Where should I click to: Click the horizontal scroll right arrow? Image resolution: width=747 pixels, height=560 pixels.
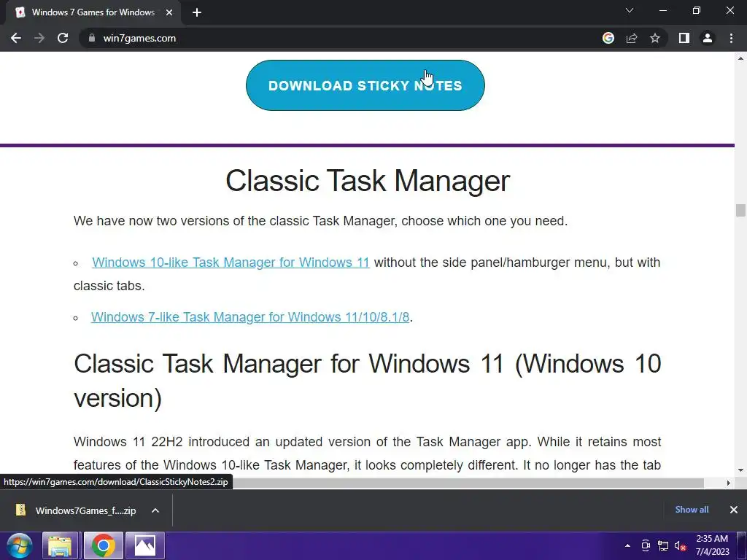(x=729, y=483)
